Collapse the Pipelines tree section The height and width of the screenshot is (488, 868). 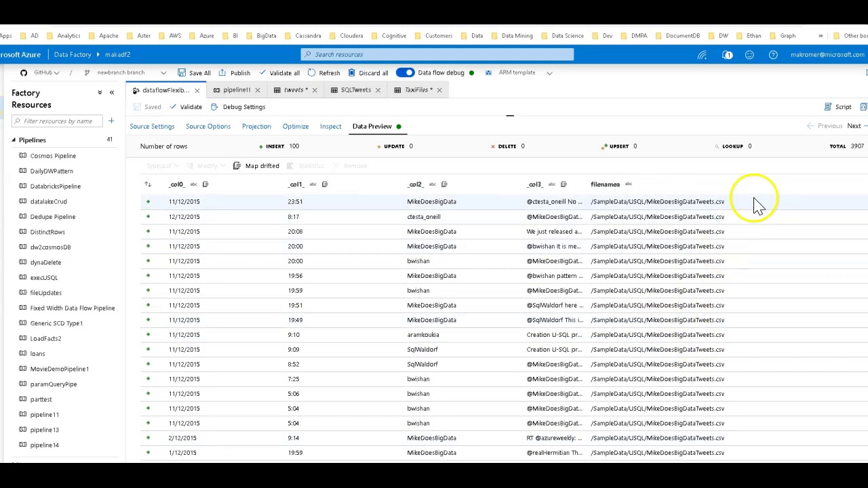(x=13, y=140)
